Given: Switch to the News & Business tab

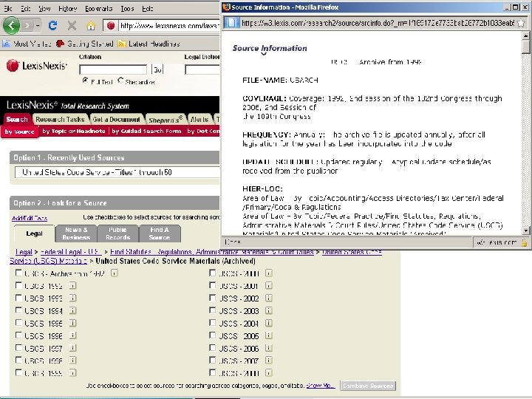Looking at the screenshot, I should coord(76,233).
